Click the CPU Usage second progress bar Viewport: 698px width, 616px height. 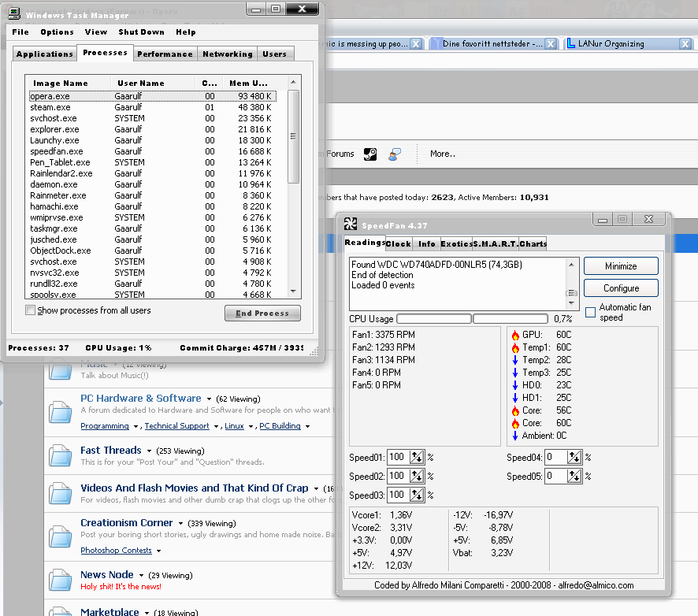click(x=511, y=319)
